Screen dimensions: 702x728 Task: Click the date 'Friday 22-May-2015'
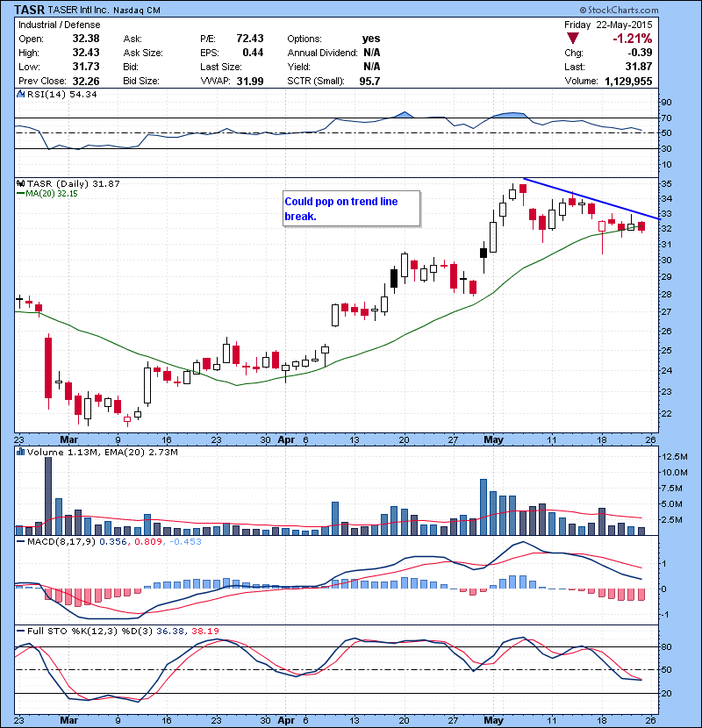[x=608, y=25]
